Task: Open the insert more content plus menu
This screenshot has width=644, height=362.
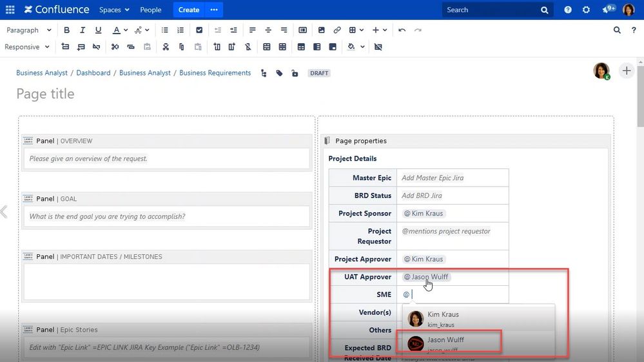Action: pos(379,30)
